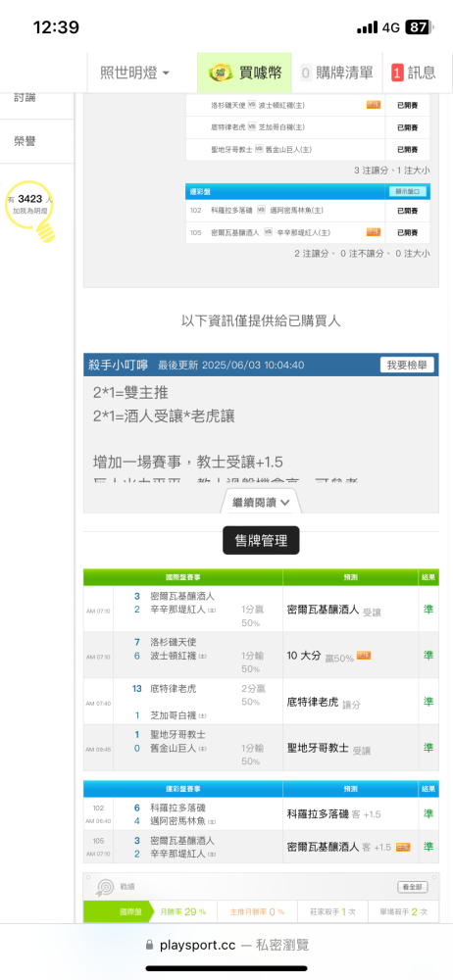Viewport: 453px width, 980px height.
Task: Click 2 注讓分、0 注不讓分、0 注大小 summary
Action: (362, 253)
